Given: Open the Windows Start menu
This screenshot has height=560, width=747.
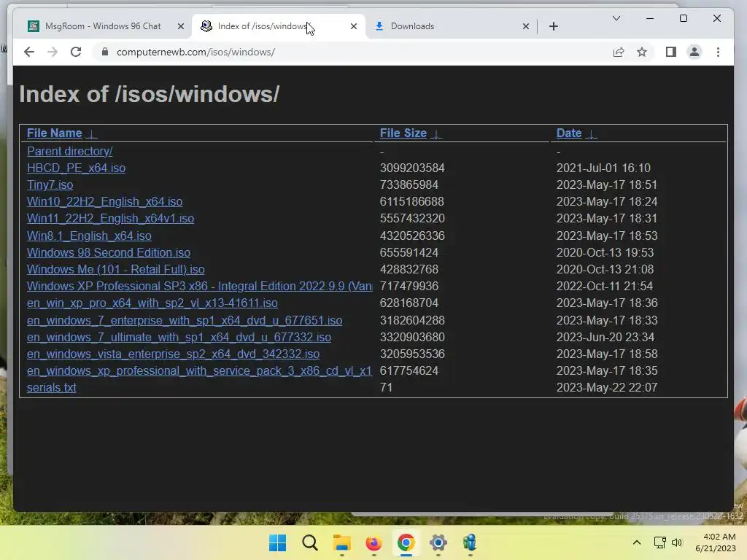Looking at the screenshot, I should coord(278,542).
